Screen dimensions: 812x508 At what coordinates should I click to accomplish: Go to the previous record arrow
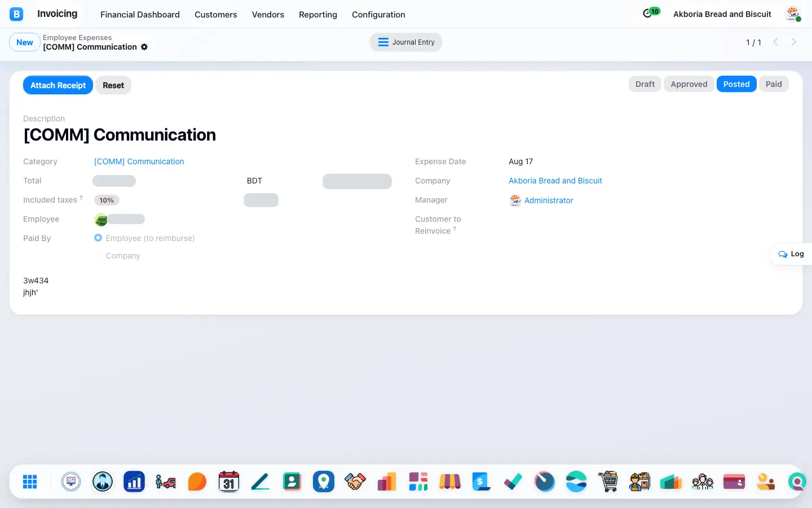coord(776,42)
